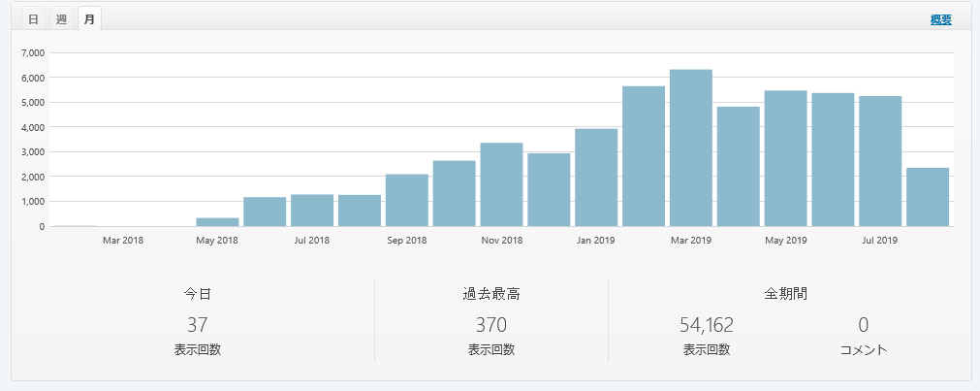Click the Jan 2019 bar
The width and height of the screenshot is (980, 391).
pyautogui.click(x=596, y=178)
